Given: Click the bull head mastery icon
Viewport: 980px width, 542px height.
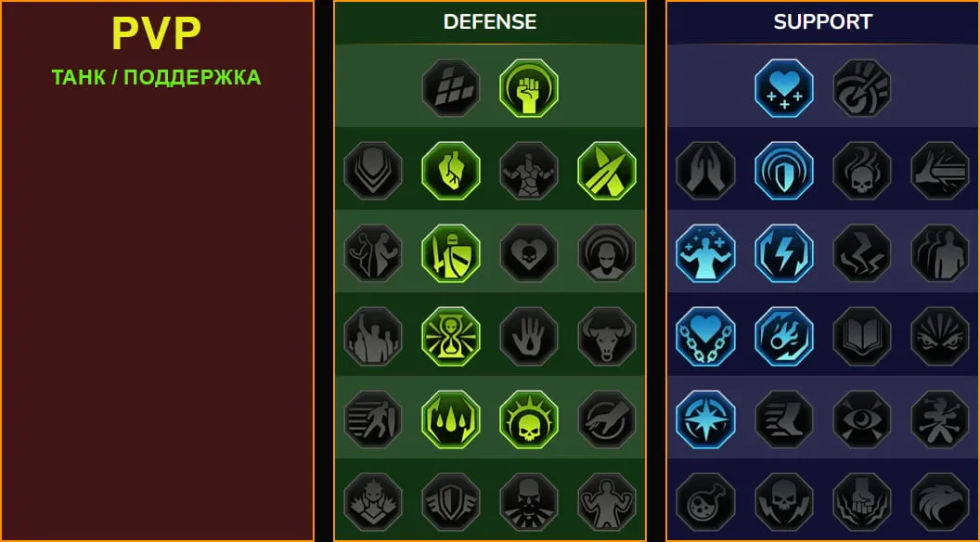Looking at the screenshot, I should pos(607,336).
